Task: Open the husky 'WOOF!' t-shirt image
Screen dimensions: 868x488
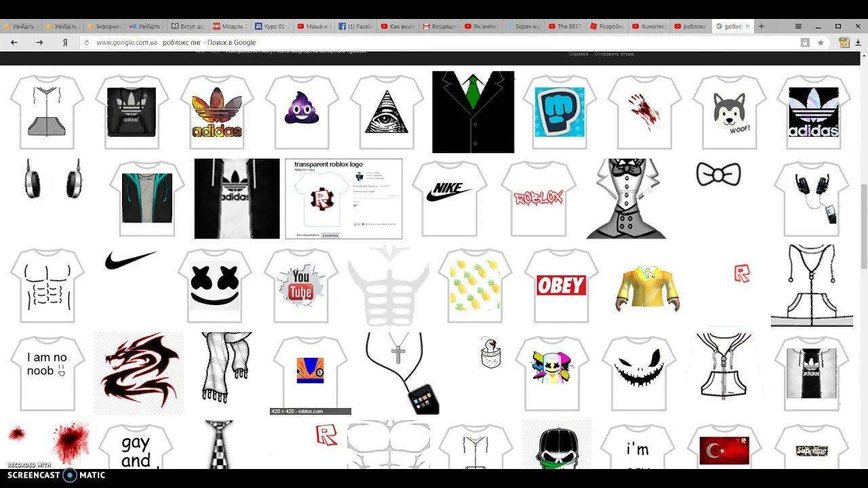Action: tap(730, 112)
